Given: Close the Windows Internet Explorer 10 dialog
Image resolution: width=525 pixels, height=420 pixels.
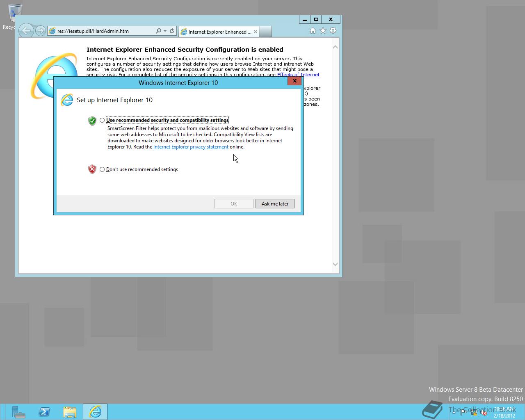Looking at the screenshot, I should click(294, 81).
